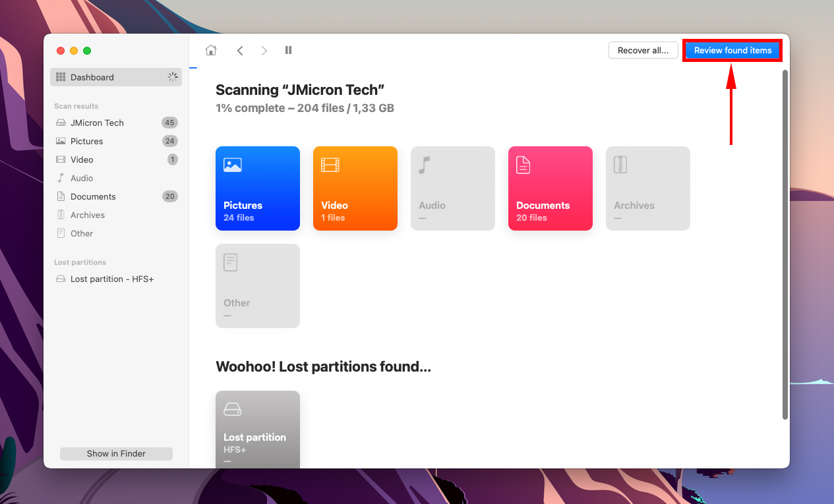This screenshot has width=834, height=504.
Task: Select Lost partition - HFS+ in sidebar
Action: coord(116,279)
